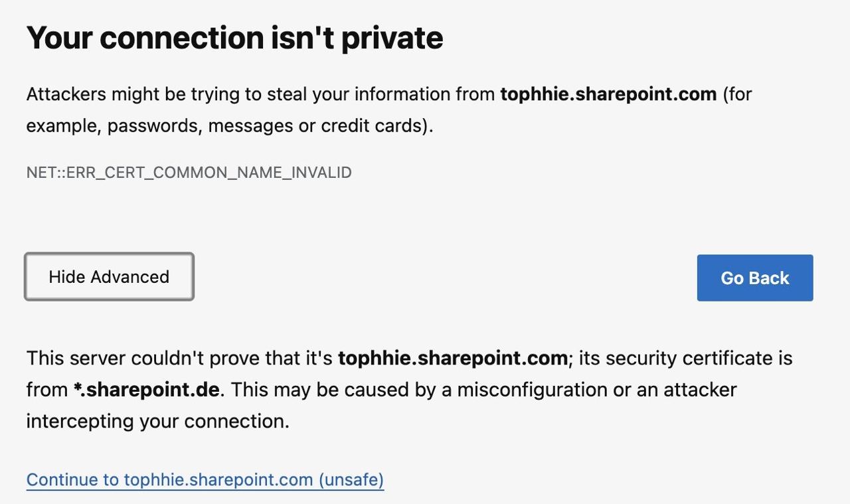The height and width of the screenshot is (504, 850).
Task: Collapse details using Hide Advanced button
Action: pyautogui.click(x=108, y=277)
